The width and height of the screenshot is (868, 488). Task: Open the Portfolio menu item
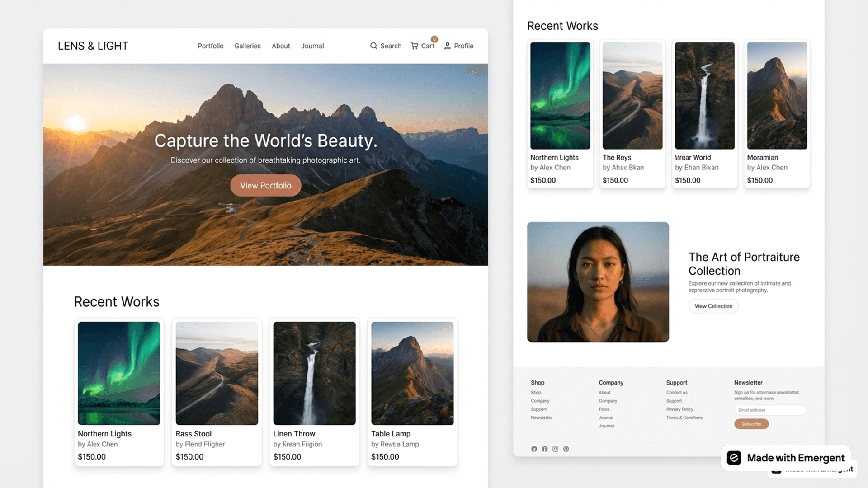(210, 46)
